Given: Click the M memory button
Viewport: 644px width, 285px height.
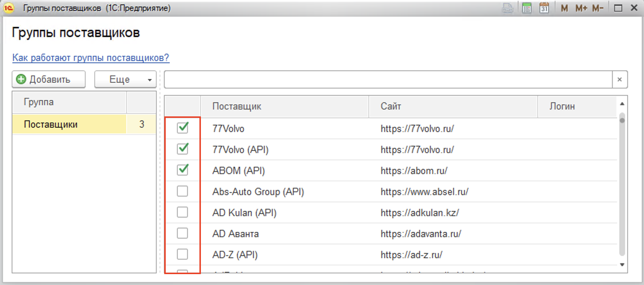Looking at the screenshot, I should [x=564, y=8].
